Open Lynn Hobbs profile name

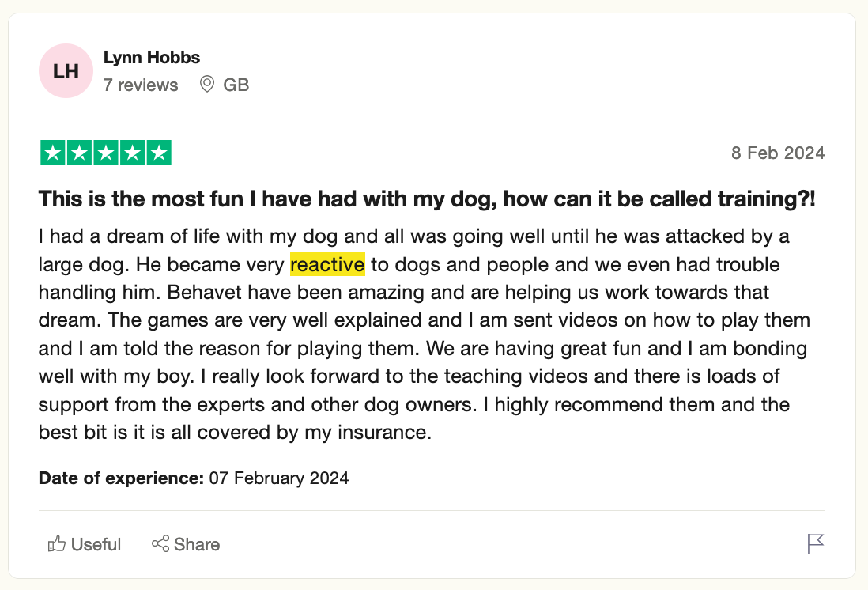[152, 57]
